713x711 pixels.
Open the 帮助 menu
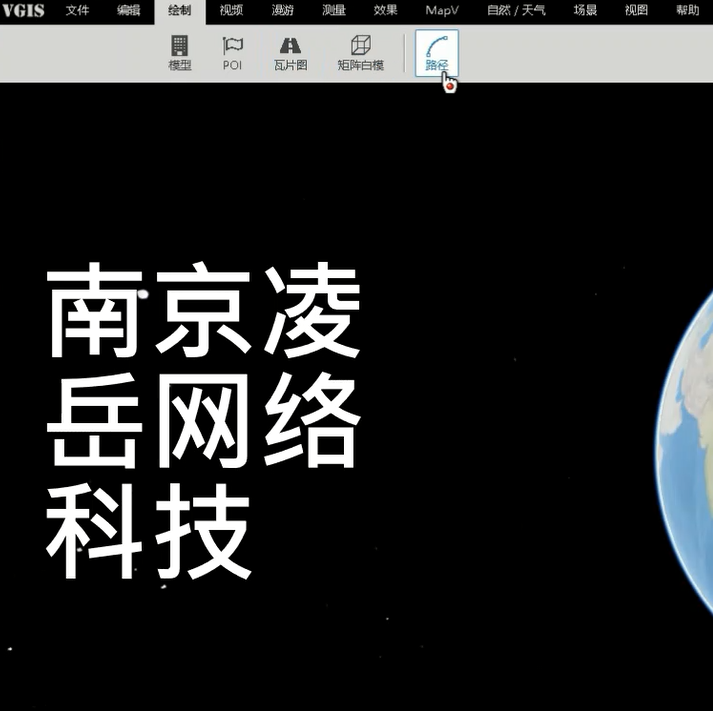pyautogui.click(x=688, y=10)
